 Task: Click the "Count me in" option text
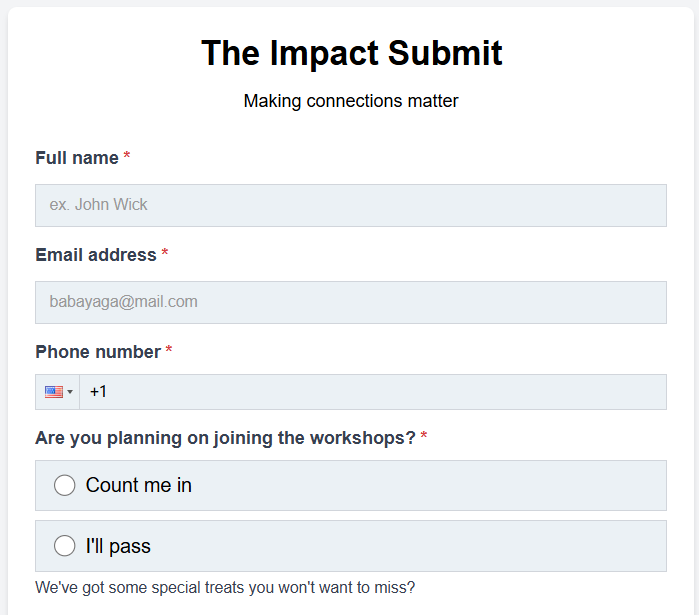point(139,485)
